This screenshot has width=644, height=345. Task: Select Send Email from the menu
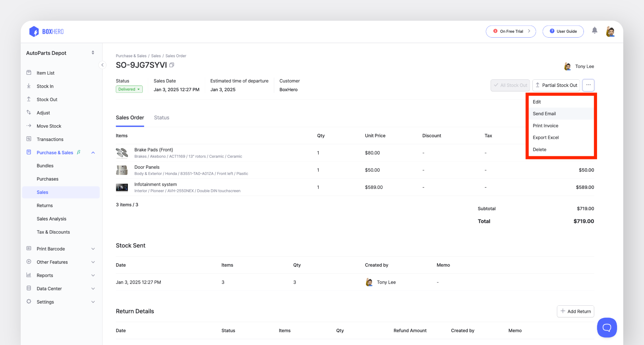(x=544, y=114)
